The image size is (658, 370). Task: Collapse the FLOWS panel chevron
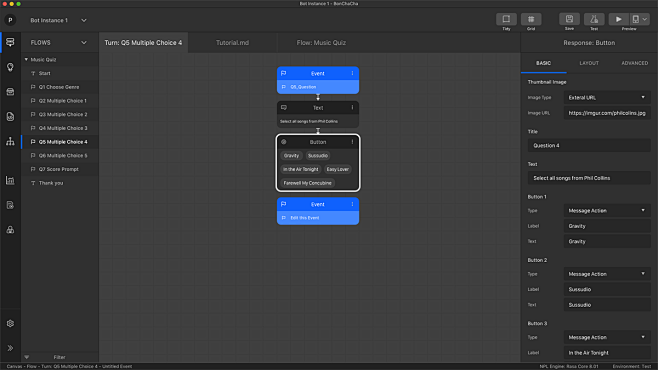pos(84,43)
